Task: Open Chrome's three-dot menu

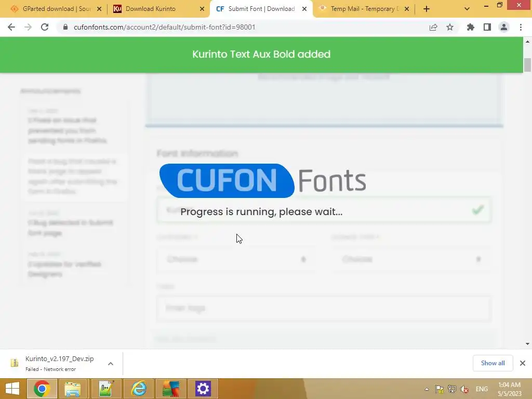Action: tap(521, 27)
